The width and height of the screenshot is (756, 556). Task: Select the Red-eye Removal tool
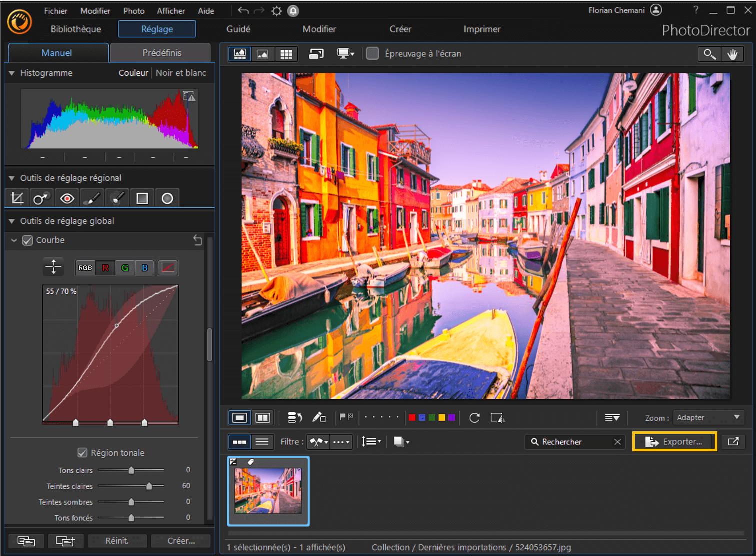(x=66, y=197)
